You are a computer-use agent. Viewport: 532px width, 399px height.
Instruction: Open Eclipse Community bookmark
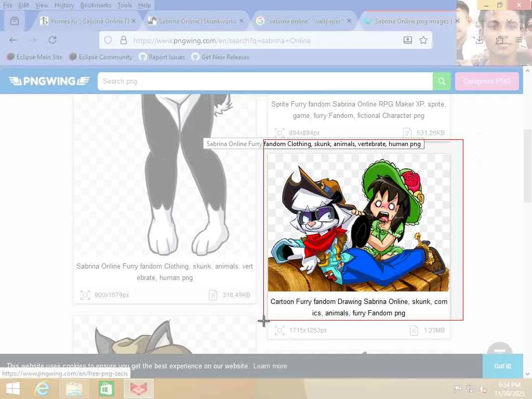[x=101, y=57]
